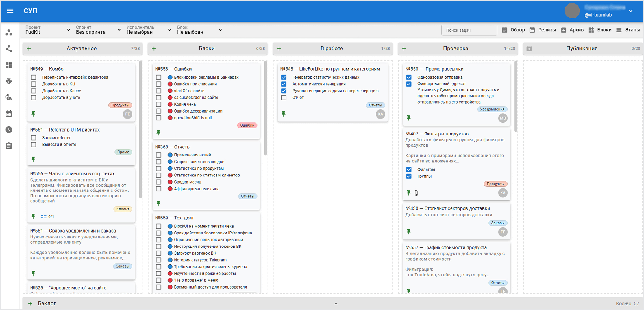This screenshot has width=644, height=310.
Task: Click the share icon in sidebar
Action: pos(9,49)
